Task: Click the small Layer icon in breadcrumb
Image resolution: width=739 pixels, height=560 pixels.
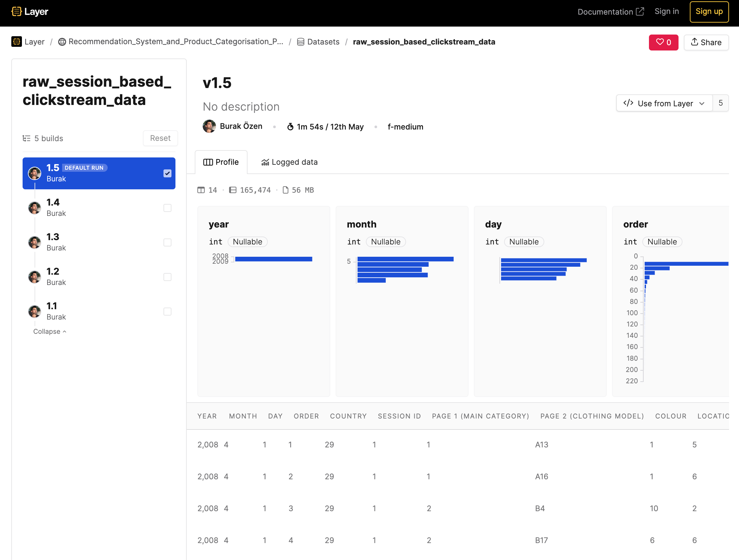Action: click(16, 42)
